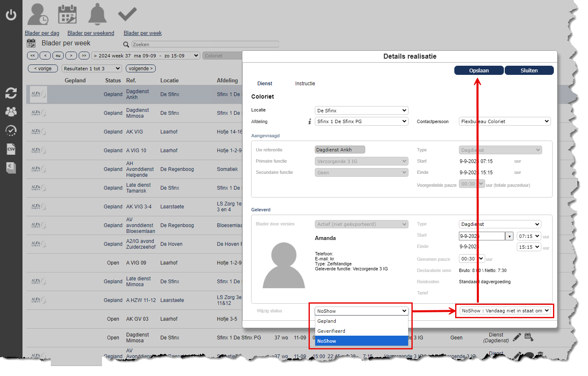
Task: Open the Resultaten 1 tot 3 dropdown
Action: 92,69
